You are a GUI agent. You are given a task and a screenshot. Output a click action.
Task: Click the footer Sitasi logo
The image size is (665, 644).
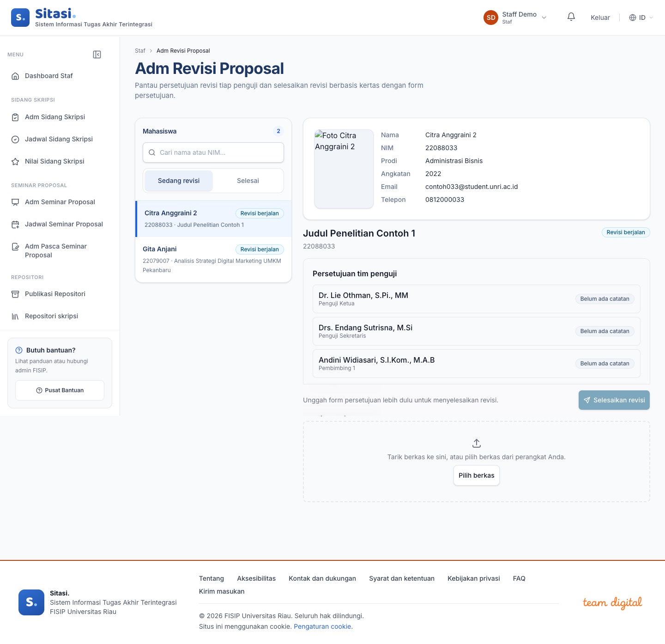point(31,602)
